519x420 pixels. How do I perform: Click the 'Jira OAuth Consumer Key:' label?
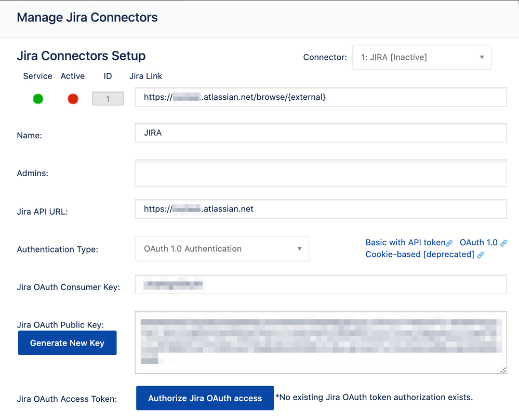click(69, 287)
